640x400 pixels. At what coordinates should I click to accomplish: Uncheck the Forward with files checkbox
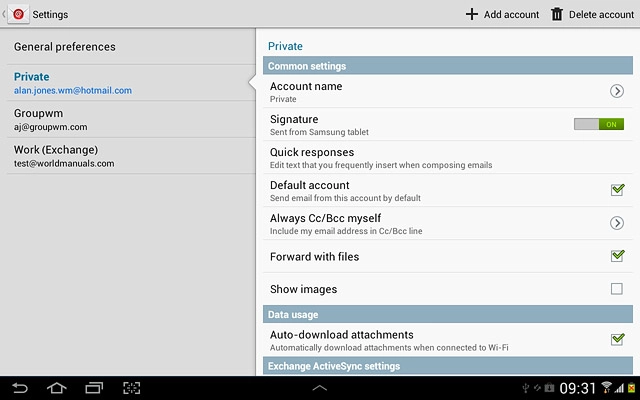pos(617,256)
